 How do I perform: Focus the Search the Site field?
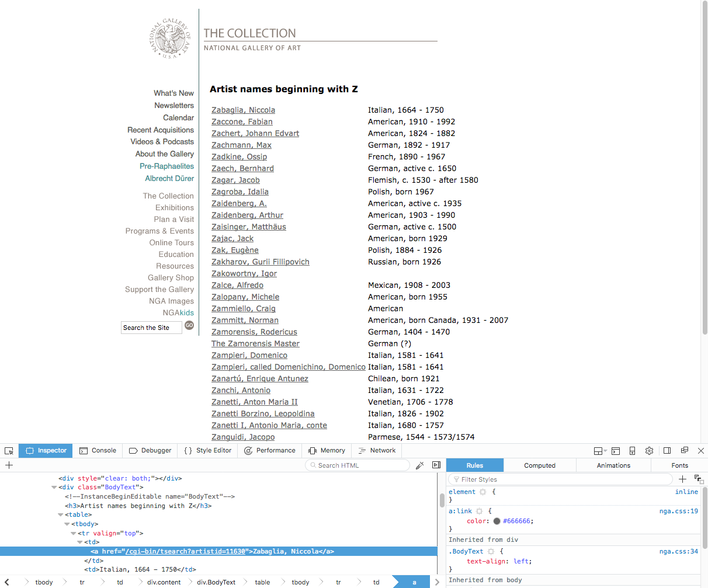pos(151,328)
